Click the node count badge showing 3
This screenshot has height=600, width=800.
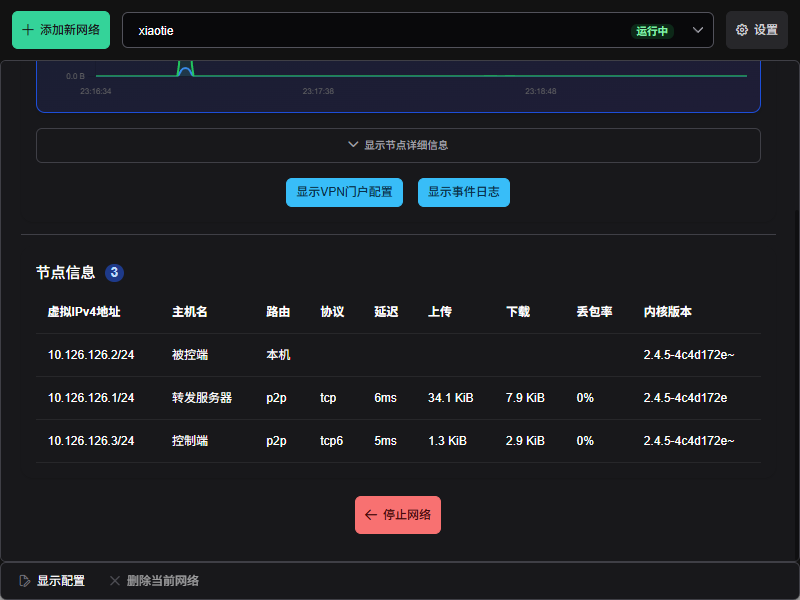(115, 272)
